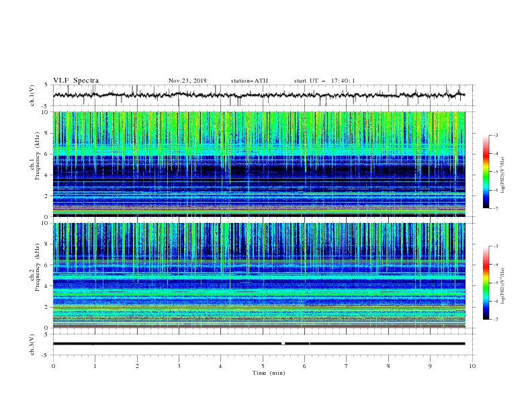Image resolution: width=532 pixels, height=411 pixels.
Task: Click the lower "log(PSD)(V²/Hz)" label
Action: (502, 285)
